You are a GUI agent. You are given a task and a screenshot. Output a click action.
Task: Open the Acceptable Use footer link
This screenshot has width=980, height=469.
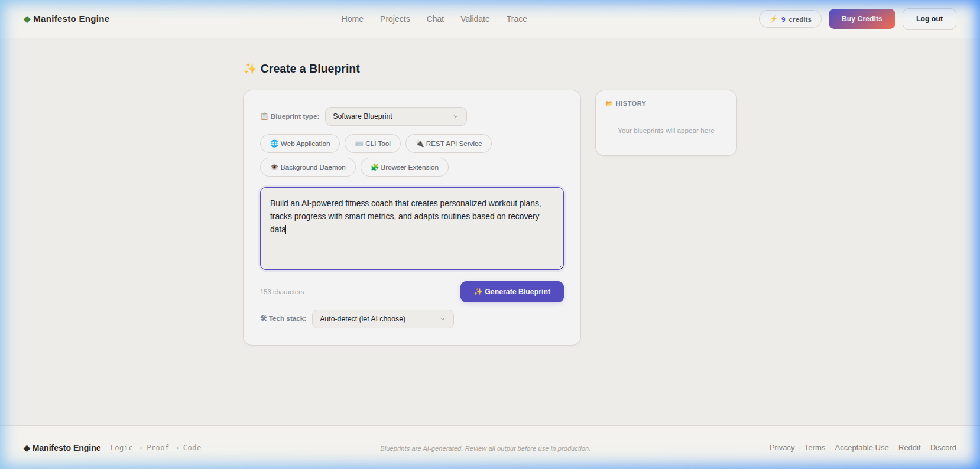(861, 448)
